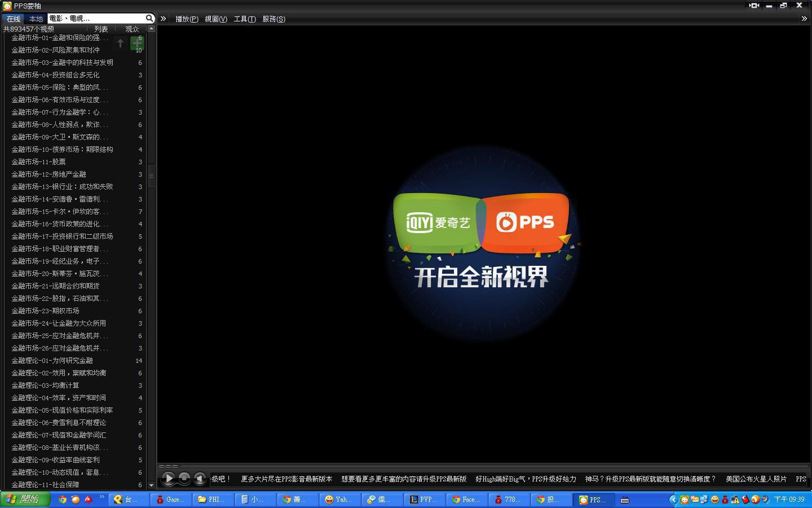This screenshot has width=812, height=508.
Task: Collapse the sidebar with left double-chevron
Action: [163, 19]
